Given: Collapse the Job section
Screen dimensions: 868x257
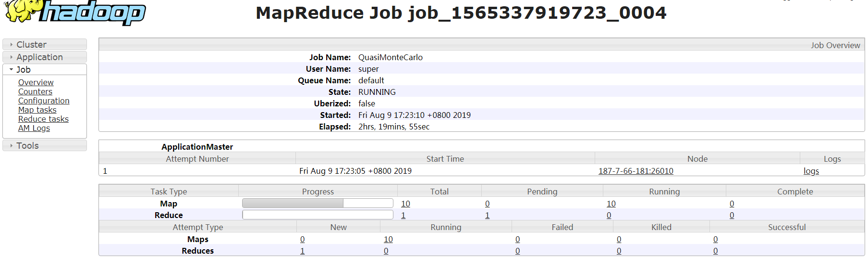Looking at the screenshot, I should 23,69.
